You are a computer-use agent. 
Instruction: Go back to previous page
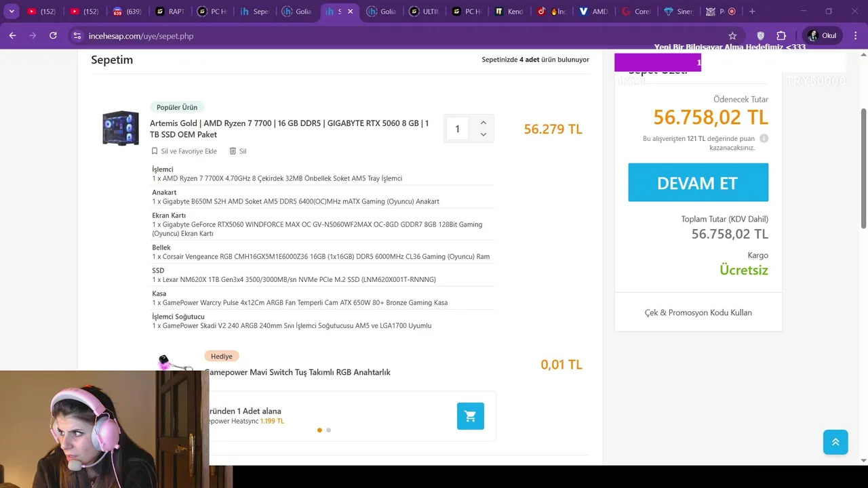coord(12,35)
